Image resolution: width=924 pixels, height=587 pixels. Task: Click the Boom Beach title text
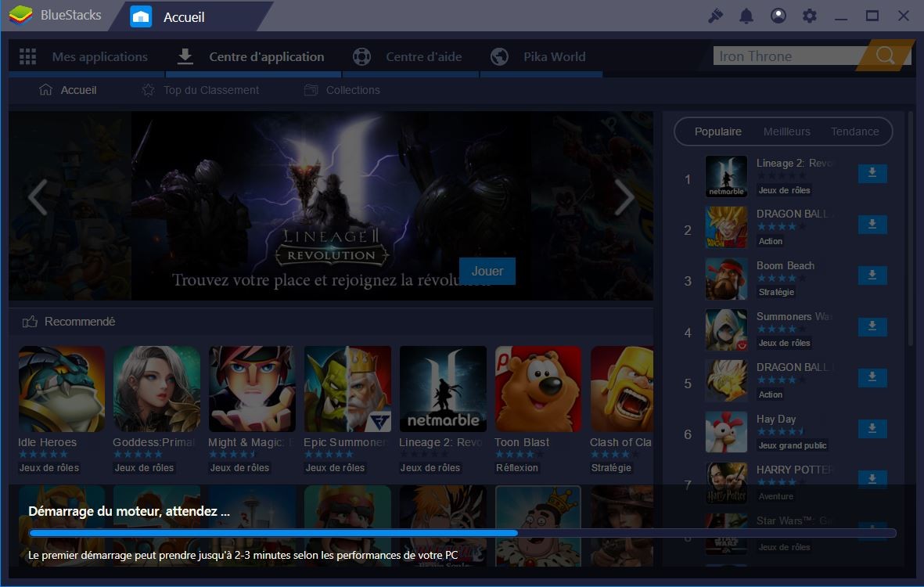(x=786, y=266)
